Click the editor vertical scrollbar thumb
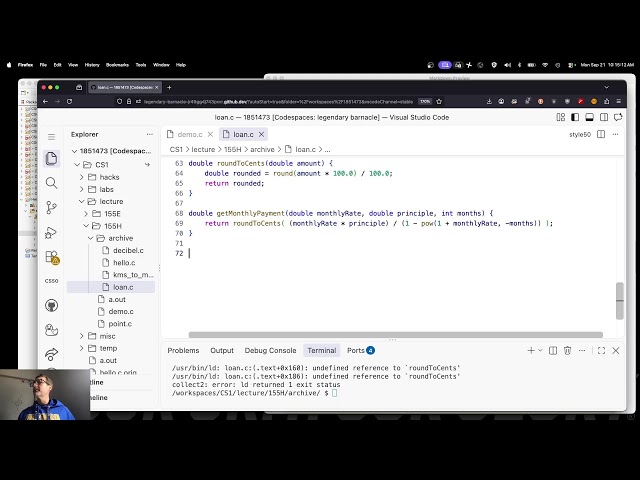This screenshot has height=480, width=640. tap(620, 301)
